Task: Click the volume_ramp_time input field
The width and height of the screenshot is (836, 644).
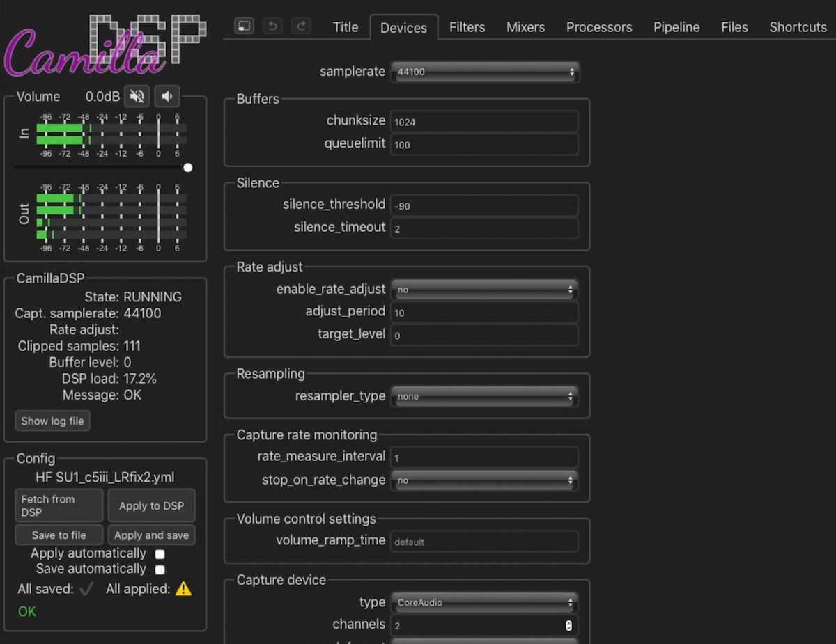Action: [x=484, y=542]
